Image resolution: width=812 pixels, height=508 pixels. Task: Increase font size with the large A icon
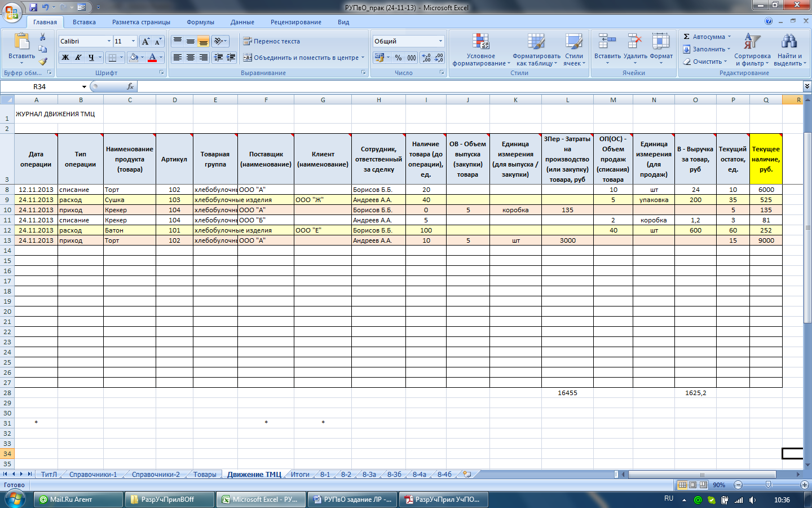click(x=145, y=41)
